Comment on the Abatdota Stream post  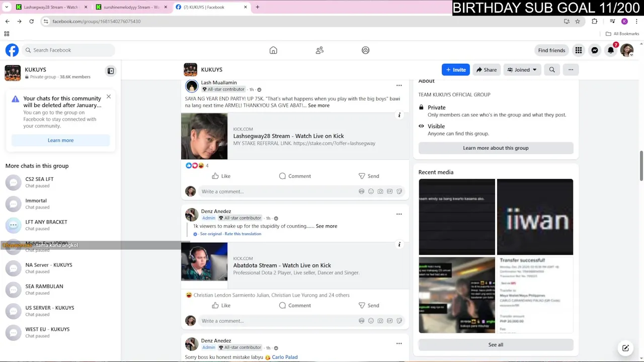pyautogui.click(x=295, y=306)
